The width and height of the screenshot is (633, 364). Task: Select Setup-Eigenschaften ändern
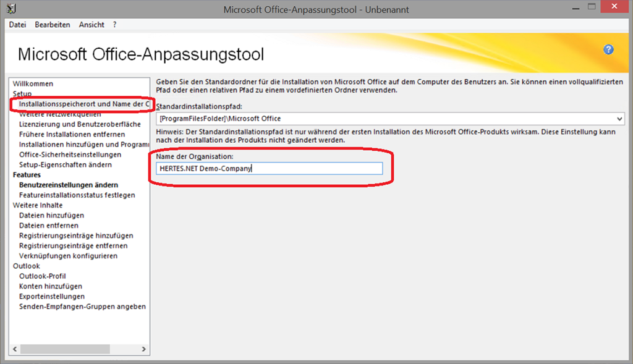click(x=66, y=165)
